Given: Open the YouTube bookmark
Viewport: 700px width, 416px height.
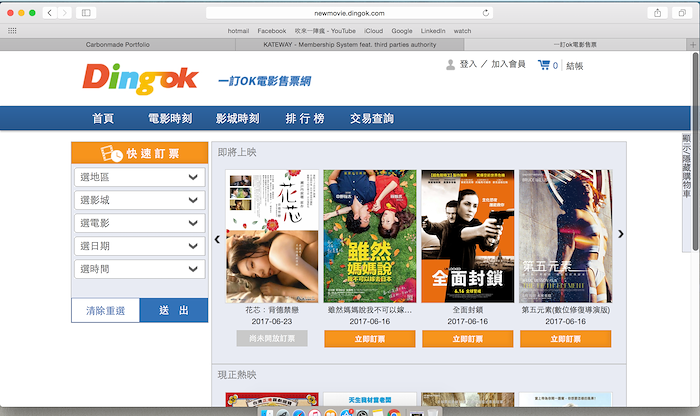Looking at the screenshot, I should [x=325, y=31].
